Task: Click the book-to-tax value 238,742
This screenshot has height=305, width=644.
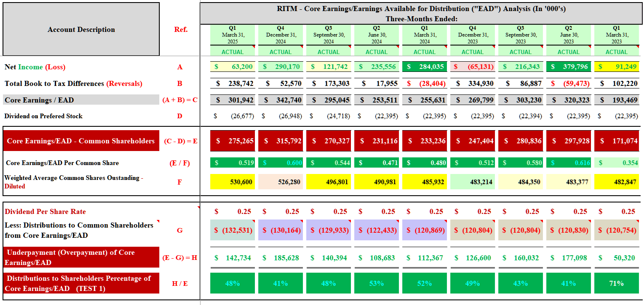Action: coord(233,83)
